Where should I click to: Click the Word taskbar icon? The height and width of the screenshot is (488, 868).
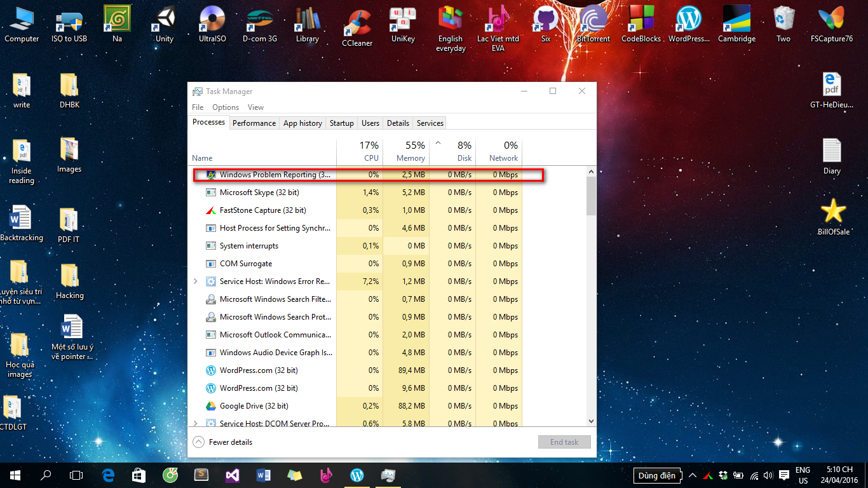pyautogui.click(x=264, y=475)
